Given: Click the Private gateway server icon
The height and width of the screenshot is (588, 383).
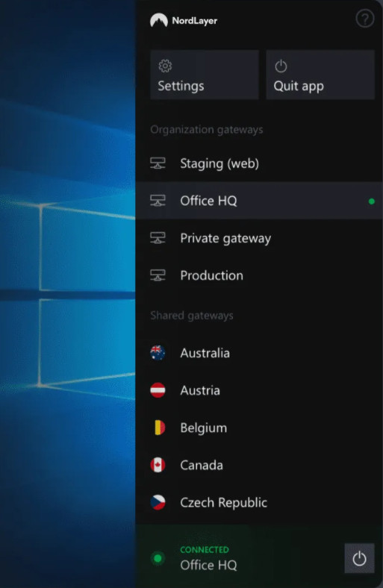Looking at the screenshot, I should tap(158, 238).
